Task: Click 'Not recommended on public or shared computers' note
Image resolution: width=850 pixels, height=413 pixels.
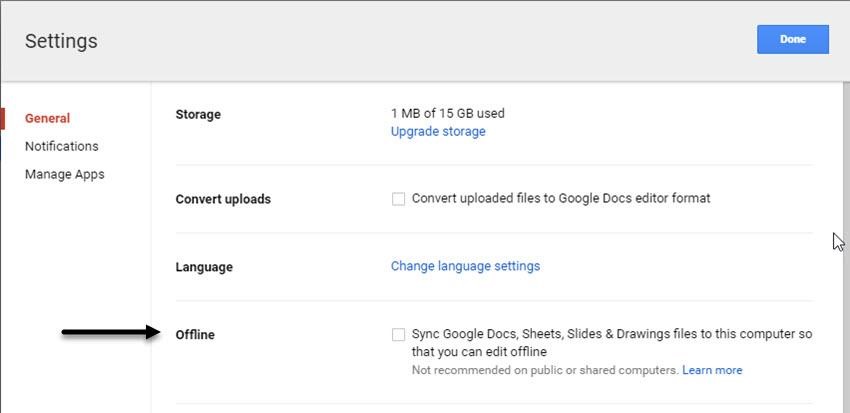Action: [545, 370]
